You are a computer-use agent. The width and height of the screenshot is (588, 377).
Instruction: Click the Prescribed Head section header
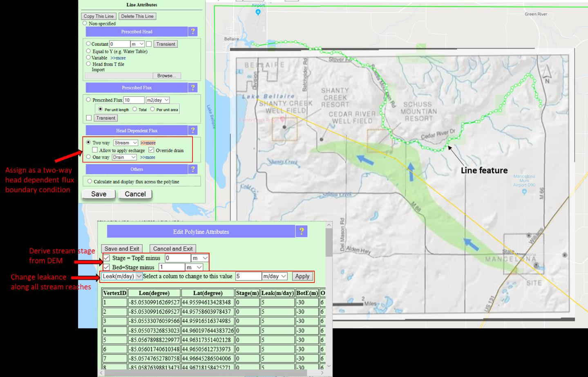click(137, 31)
